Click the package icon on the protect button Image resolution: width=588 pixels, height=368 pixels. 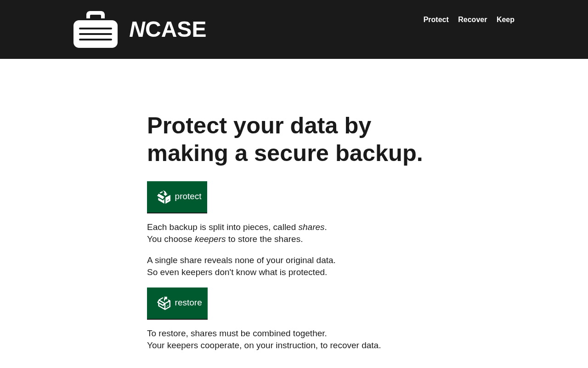point(164,197)
